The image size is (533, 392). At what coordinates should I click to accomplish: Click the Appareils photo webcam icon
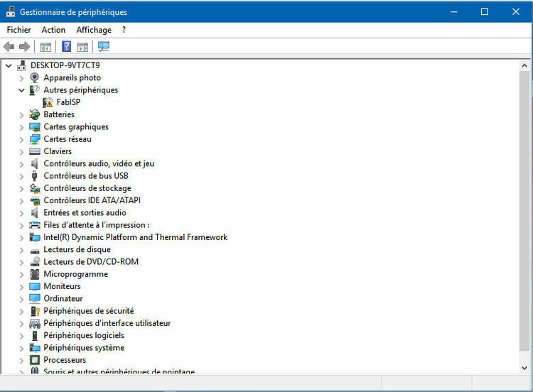click(34, 77)
